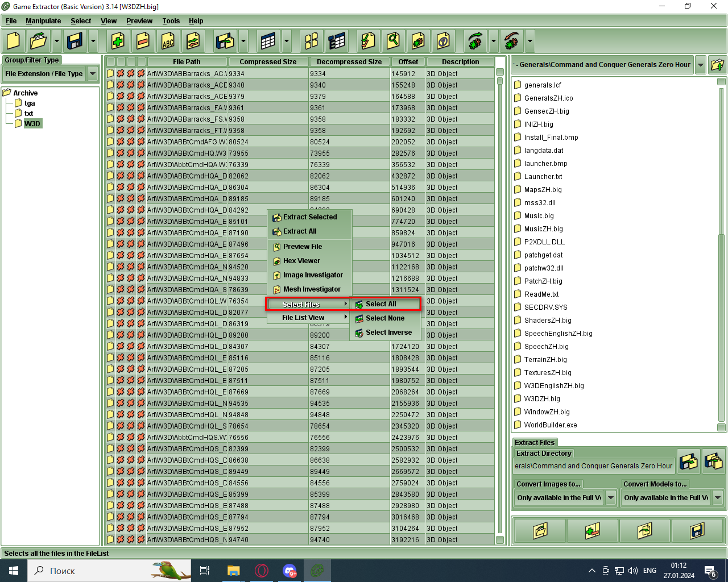Click the Description column header
The width and height of the screenshot is (728, 582).
[461, 62]
